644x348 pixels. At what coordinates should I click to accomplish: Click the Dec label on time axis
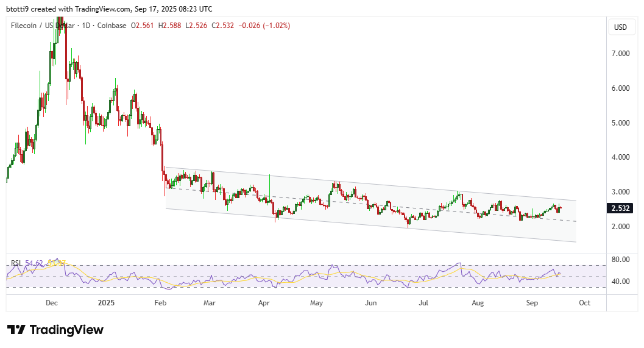coord(52,302)
